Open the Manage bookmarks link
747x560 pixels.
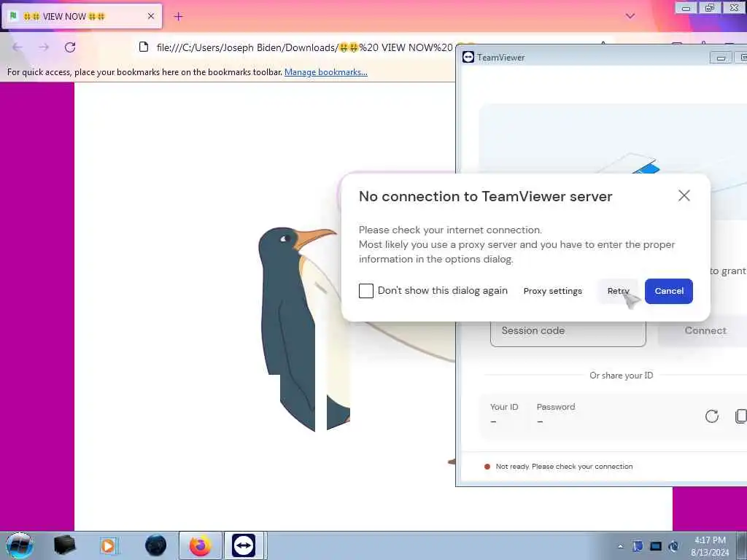point(326,72)
